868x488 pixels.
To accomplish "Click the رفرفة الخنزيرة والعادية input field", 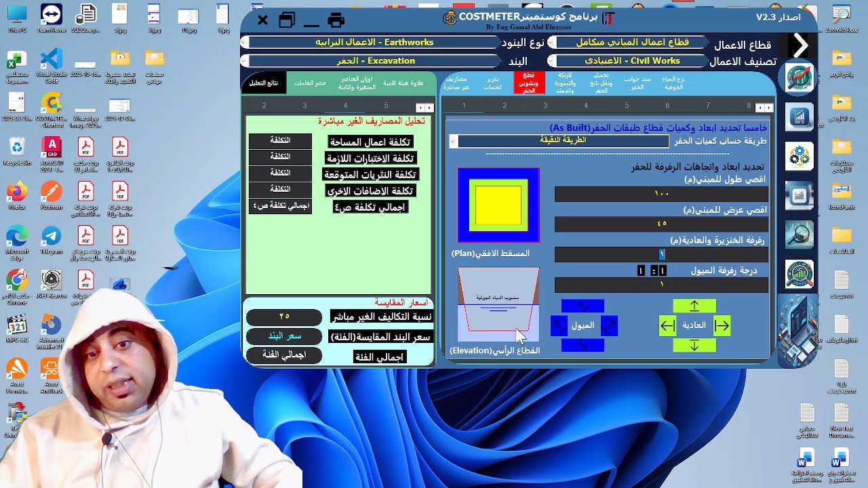I will click(661, 254).
